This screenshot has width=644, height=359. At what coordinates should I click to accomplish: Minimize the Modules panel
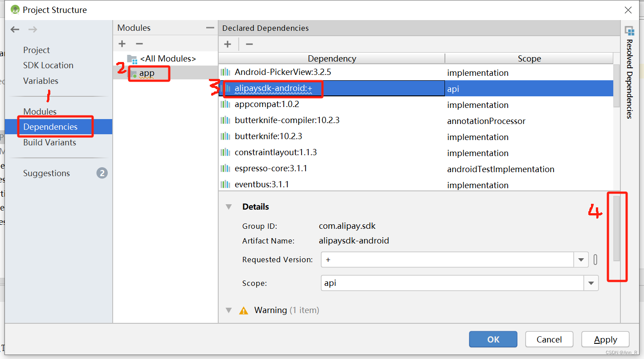(x=210, y=28)
